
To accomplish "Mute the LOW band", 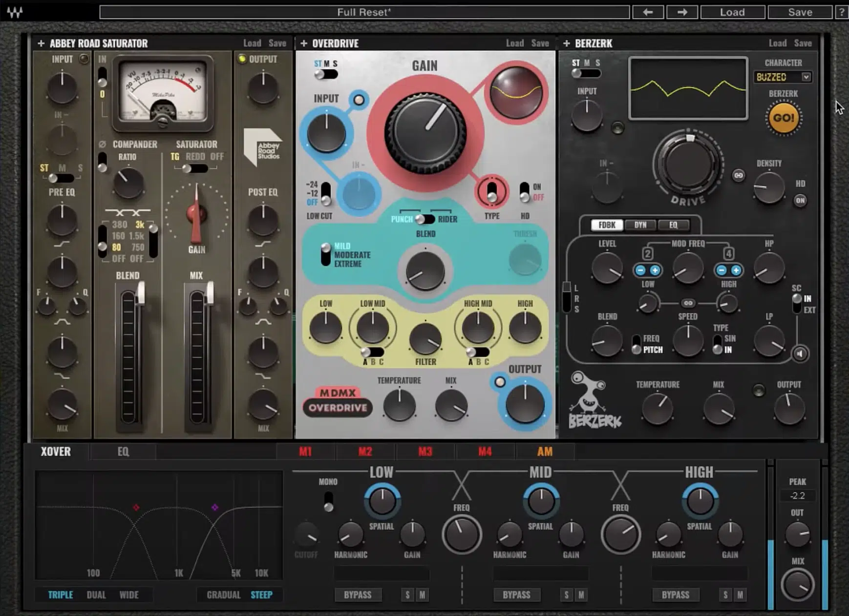I will 422,595.
